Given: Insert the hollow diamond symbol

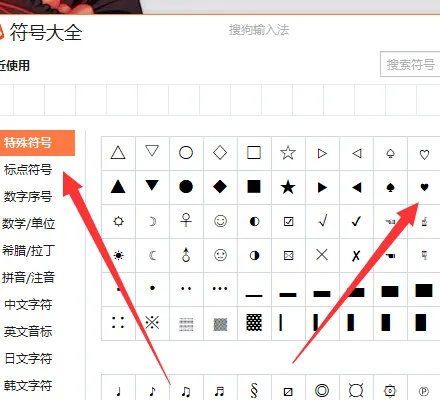Looking at the screenshot, I should point(220,153).
